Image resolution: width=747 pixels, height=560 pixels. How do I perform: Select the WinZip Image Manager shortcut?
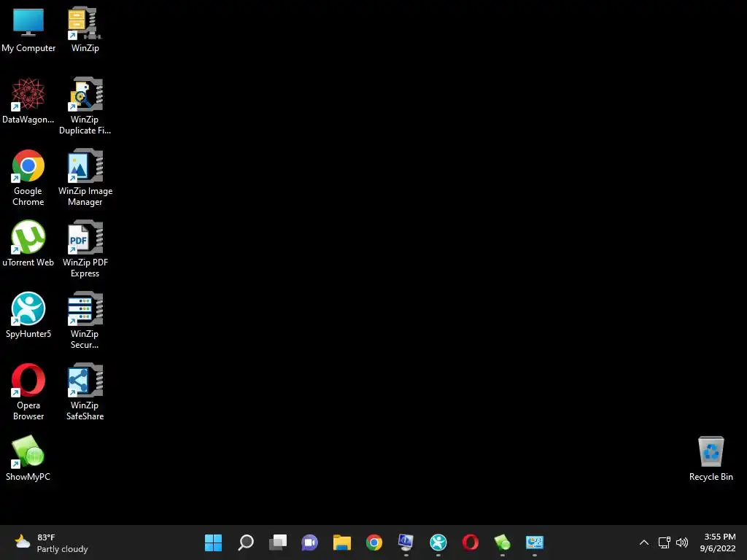85,178
